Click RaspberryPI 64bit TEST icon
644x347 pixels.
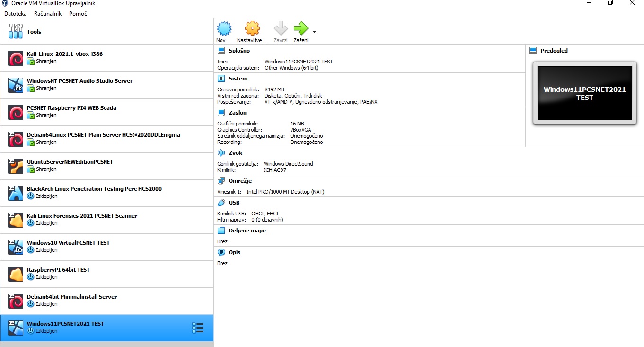coord(16,274)
